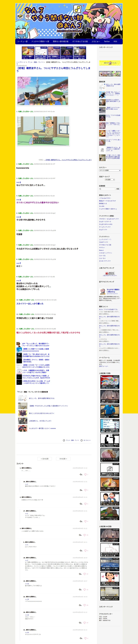138x644 pixels.
Task: Open 上条当麻さん、また死んでしまう article
Action: point(40,421)
